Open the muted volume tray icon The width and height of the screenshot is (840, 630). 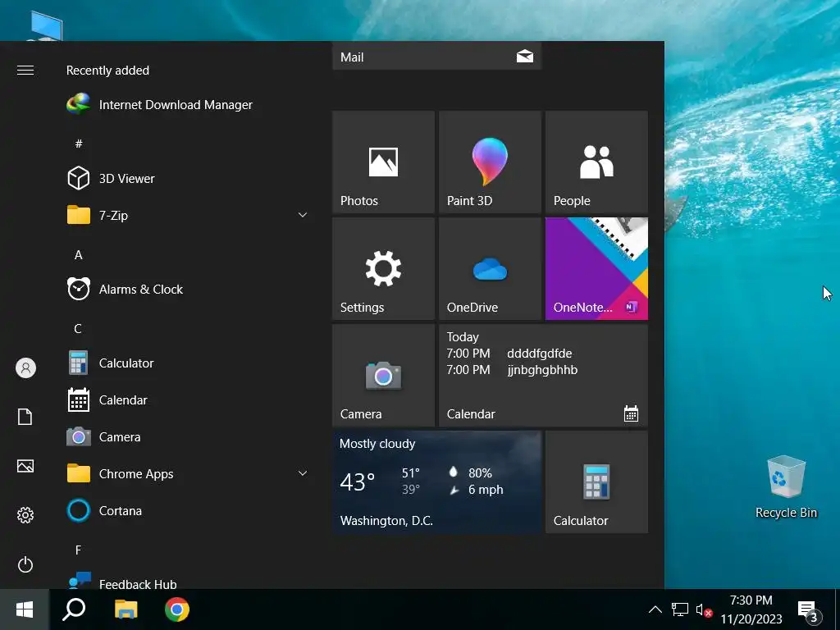(704, 609)
